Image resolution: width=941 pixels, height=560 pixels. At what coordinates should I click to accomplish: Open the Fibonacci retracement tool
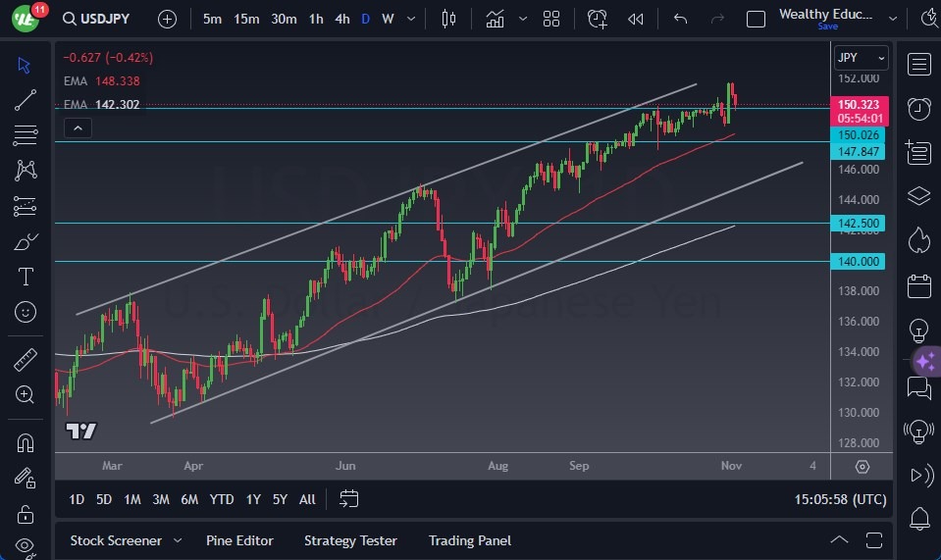(x=26, y=134)
